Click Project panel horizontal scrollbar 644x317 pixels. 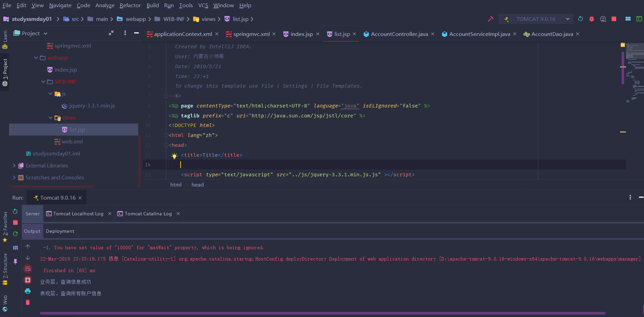52,187
